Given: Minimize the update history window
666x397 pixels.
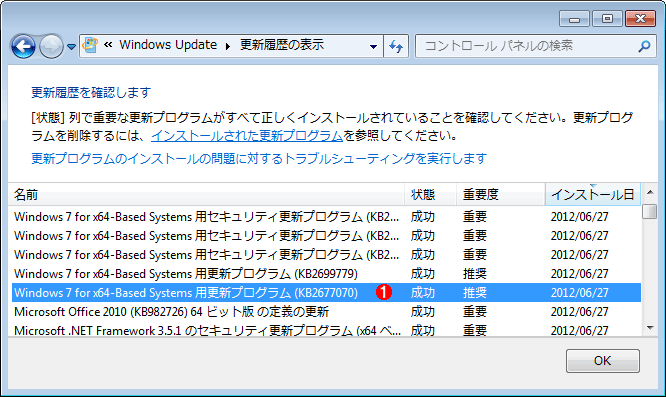Looking at the screenshot, I should [x=574, y=19].
